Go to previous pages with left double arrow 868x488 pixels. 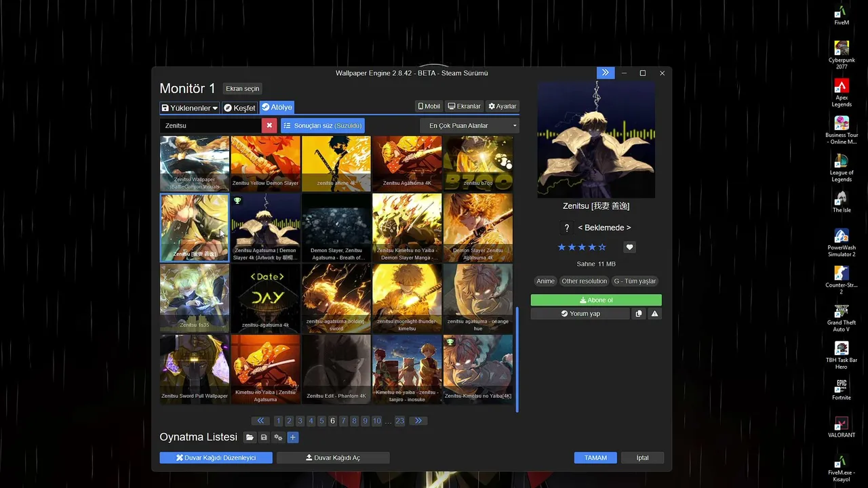tap(260, 421)
